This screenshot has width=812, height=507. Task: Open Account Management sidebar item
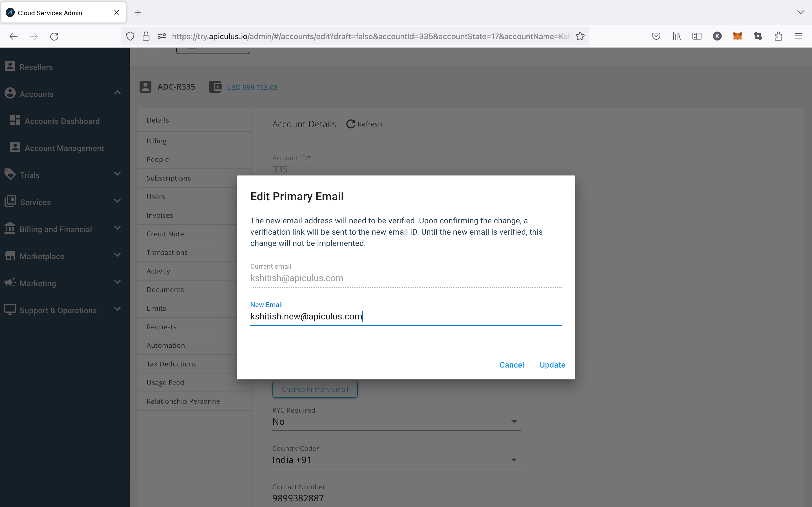(64, 148)
